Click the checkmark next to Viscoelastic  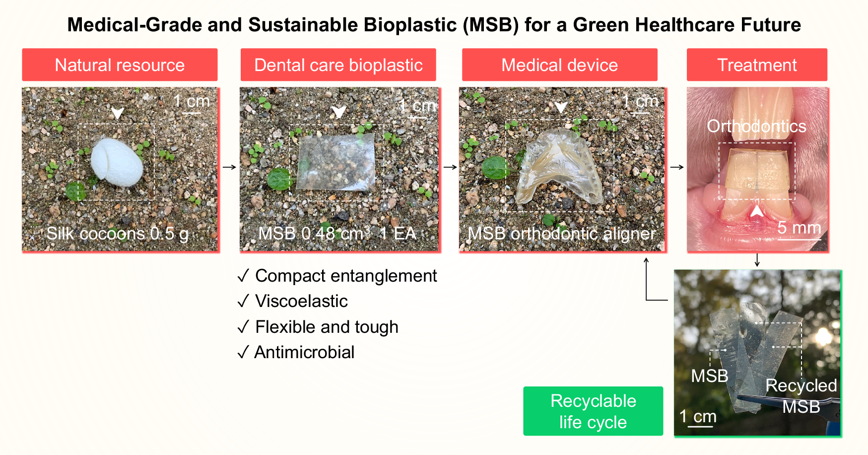click(x=243, y=301)
